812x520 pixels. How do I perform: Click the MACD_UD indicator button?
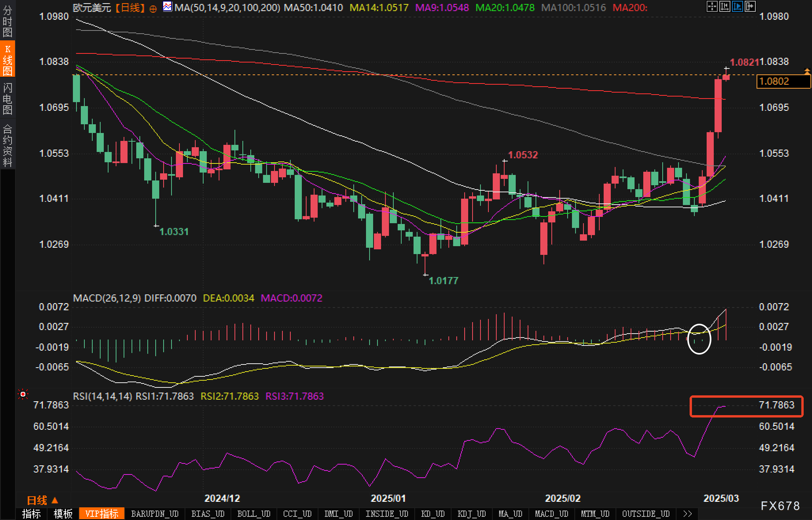click(552, 514)
